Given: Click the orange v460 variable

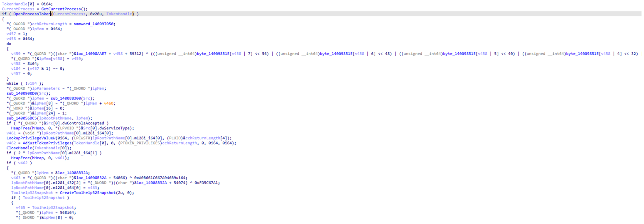Looking at the screenshot, I should tap(109, 103).
